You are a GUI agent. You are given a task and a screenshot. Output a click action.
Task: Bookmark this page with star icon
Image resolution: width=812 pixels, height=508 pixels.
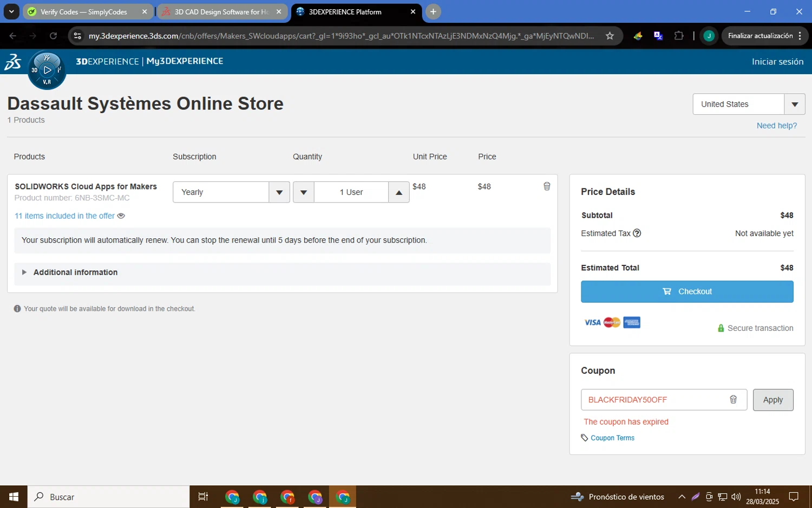pyautogui.click(x=610, y=36)
